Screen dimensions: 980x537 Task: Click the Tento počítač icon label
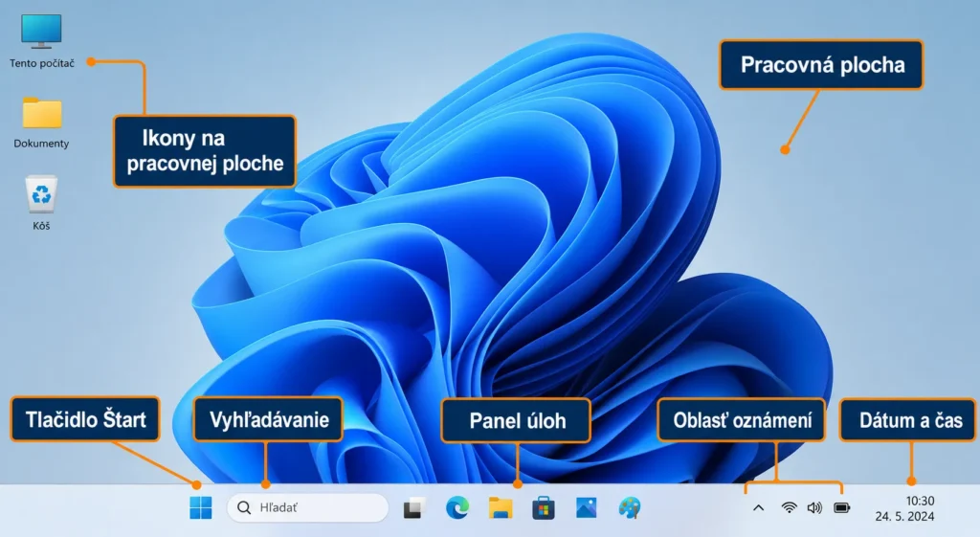(42, 63)
